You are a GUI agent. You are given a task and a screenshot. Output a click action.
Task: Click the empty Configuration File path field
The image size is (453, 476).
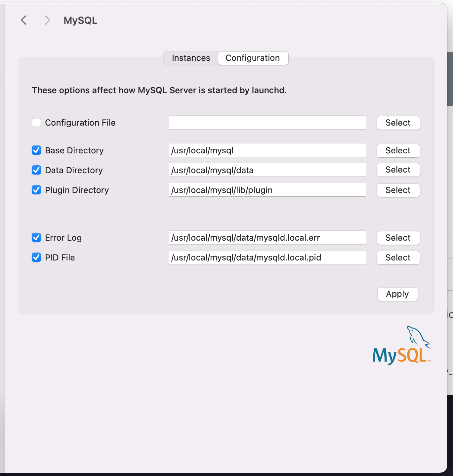pyautogui.click(x=268, y=122)
